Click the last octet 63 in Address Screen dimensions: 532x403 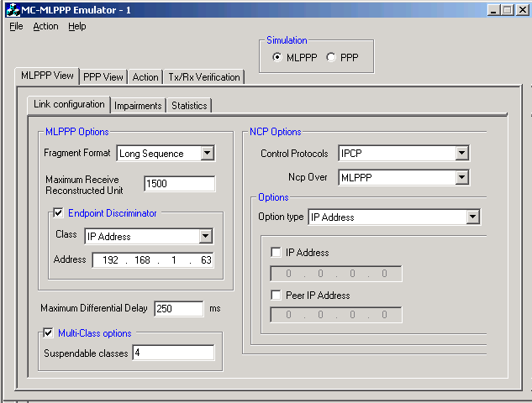click(x=206, y=260)
